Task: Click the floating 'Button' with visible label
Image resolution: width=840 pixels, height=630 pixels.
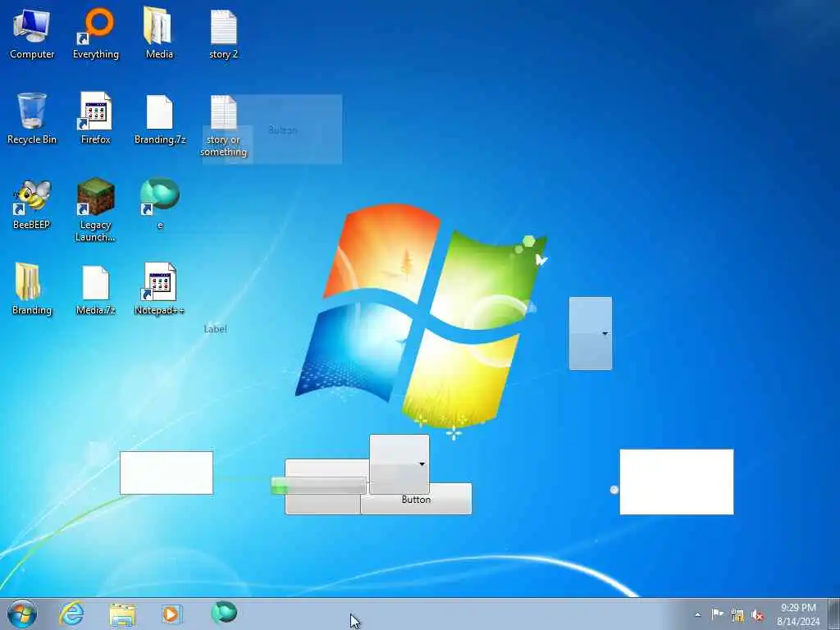Action: 416,499
